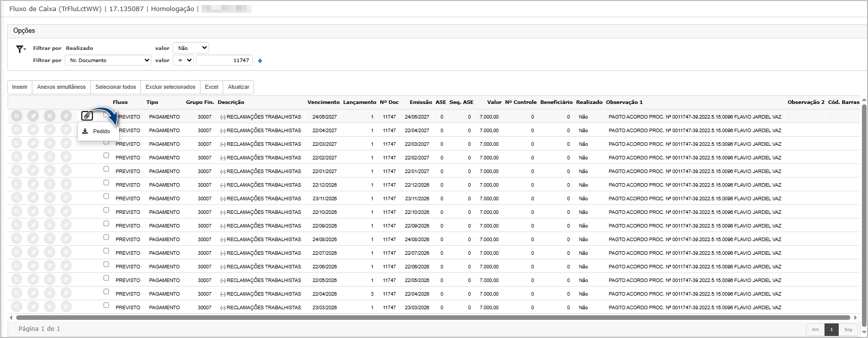
Task: Select the checkbox of the 23/03/2026 row
Action: click(106, 306)
